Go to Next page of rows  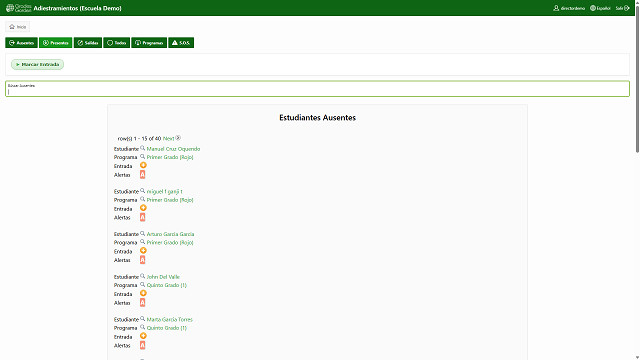(168, 139)
